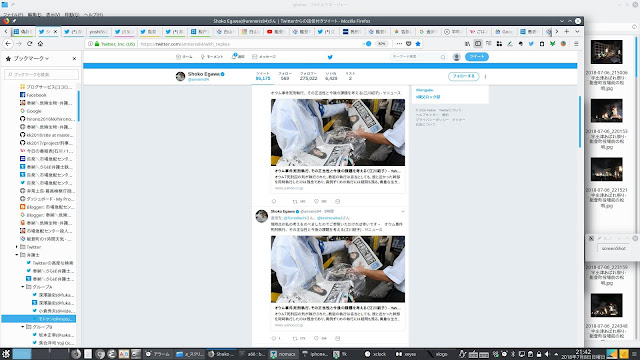Screen dimensions: 640x360
Task: Click the volume icon in system tray
Action: [547, 354]
